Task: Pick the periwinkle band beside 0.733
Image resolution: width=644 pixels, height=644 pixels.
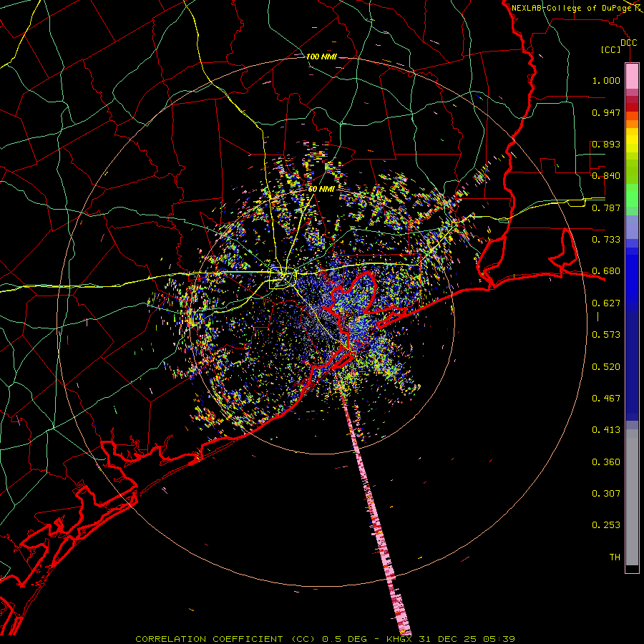Action: [x=632, y=232]
